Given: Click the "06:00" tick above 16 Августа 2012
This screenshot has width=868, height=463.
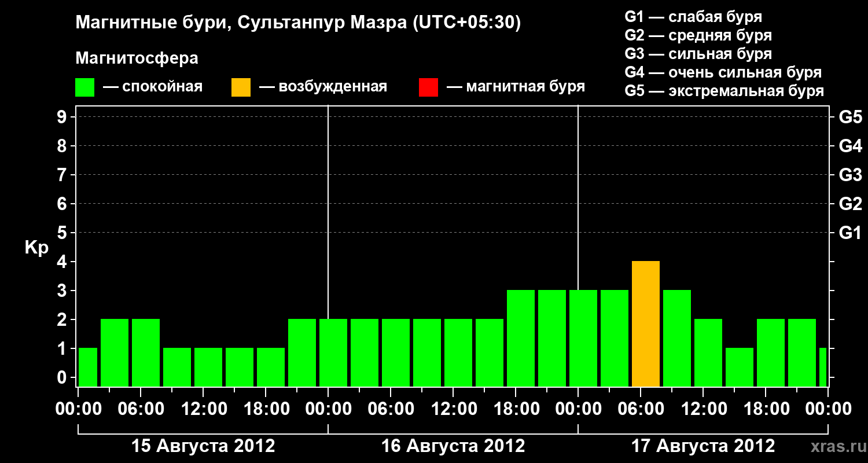Looking at the screenshot, I should (x=391, y=409).
